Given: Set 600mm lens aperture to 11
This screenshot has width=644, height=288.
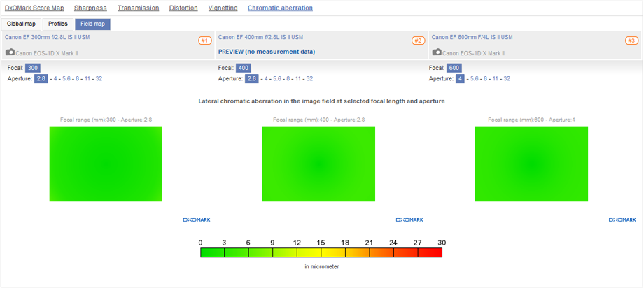Looking at the screenshot, I should coord(496,79).
